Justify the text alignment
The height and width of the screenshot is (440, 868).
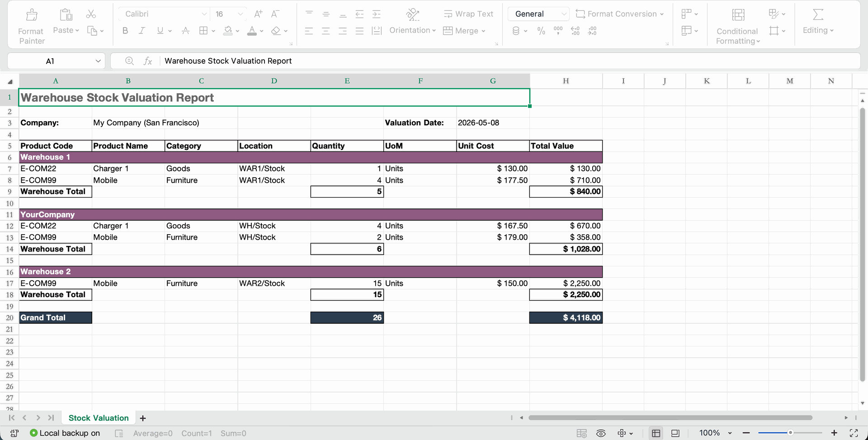pyautogui.click(x=360, y=31)
